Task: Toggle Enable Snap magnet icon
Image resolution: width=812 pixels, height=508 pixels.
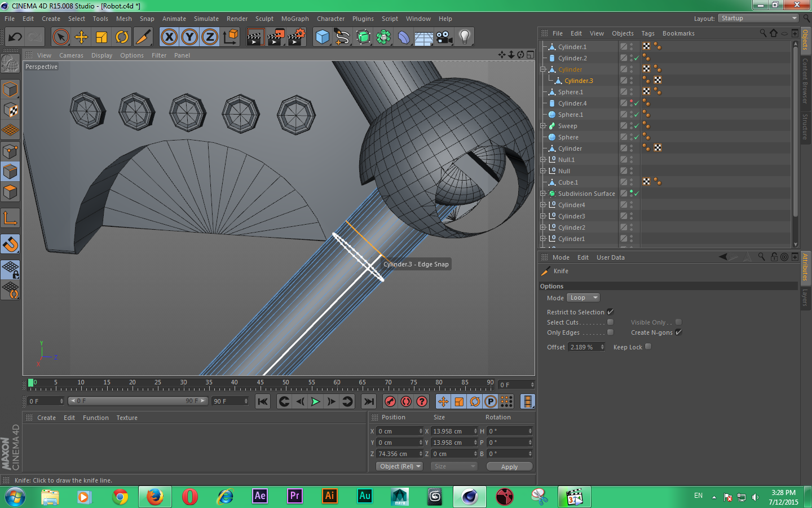Action: [x=10, y=244]
